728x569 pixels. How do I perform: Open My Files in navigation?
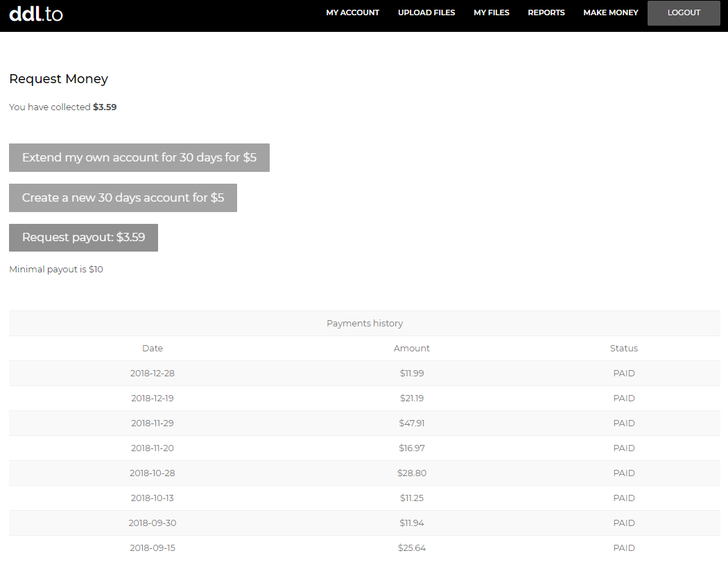pyautogui.click(x=491, y=12)
